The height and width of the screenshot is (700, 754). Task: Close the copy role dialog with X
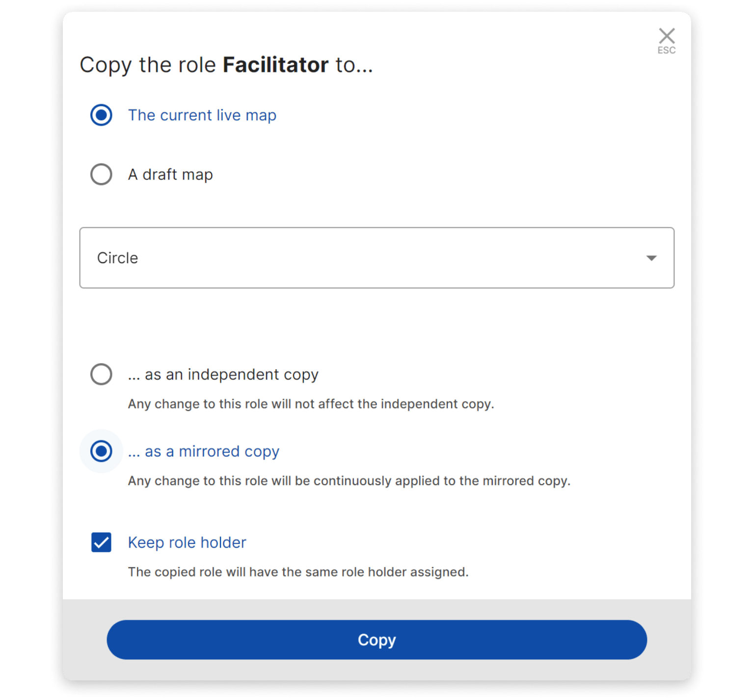coord(667,36)
